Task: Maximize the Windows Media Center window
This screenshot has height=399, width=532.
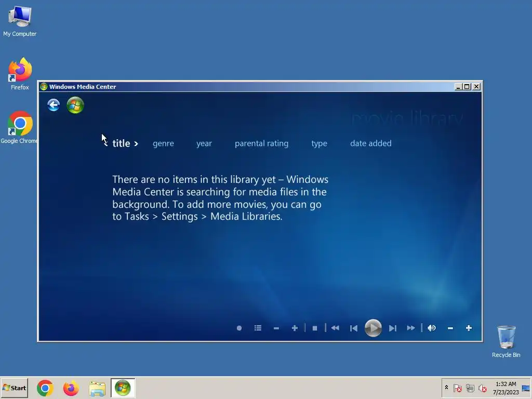Action: coord(467,87)
